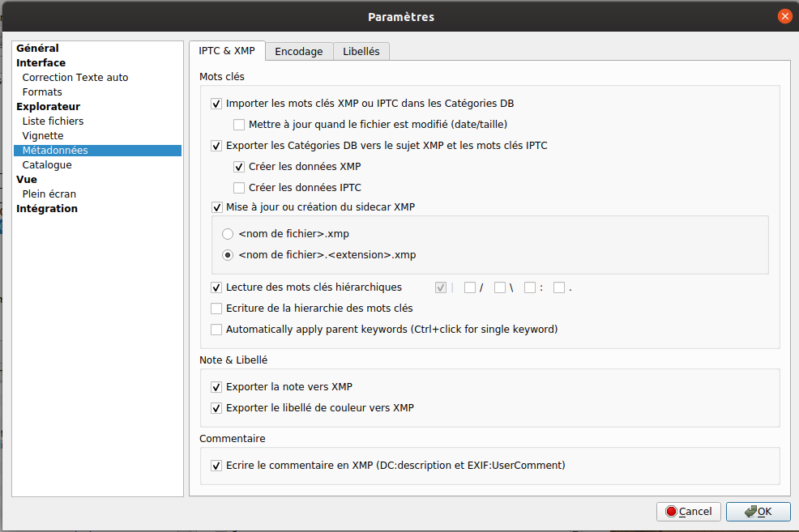Screen dimensions: 799x532
Task: Go to Plein écran settings
Action: pyautogui.click(x=49, y=194)
